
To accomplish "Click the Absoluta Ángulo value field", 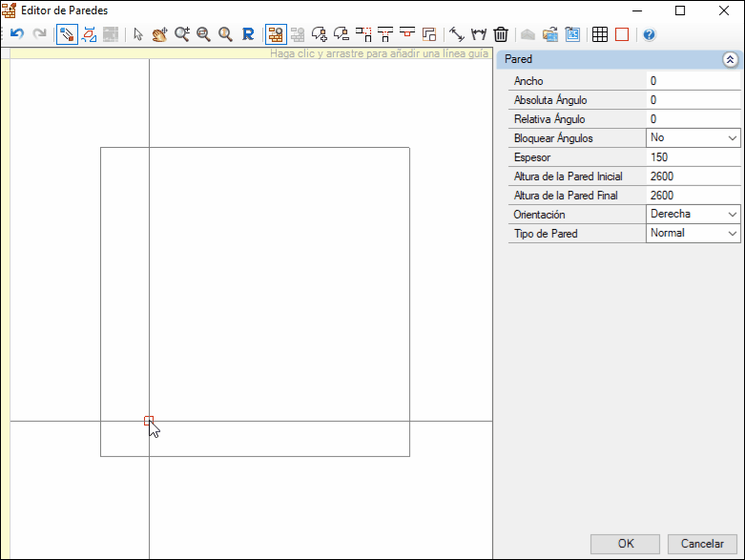I will coord(693,100).
